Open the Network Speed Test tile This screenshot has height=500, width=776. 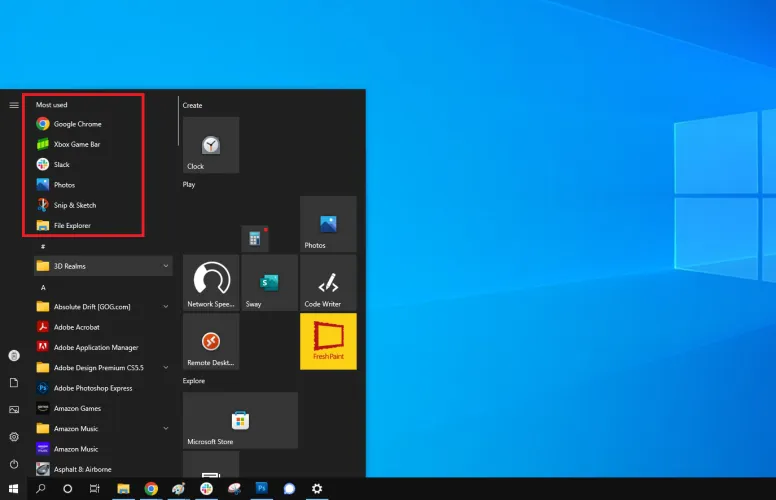pyautogui.click(x=210, y=283)
